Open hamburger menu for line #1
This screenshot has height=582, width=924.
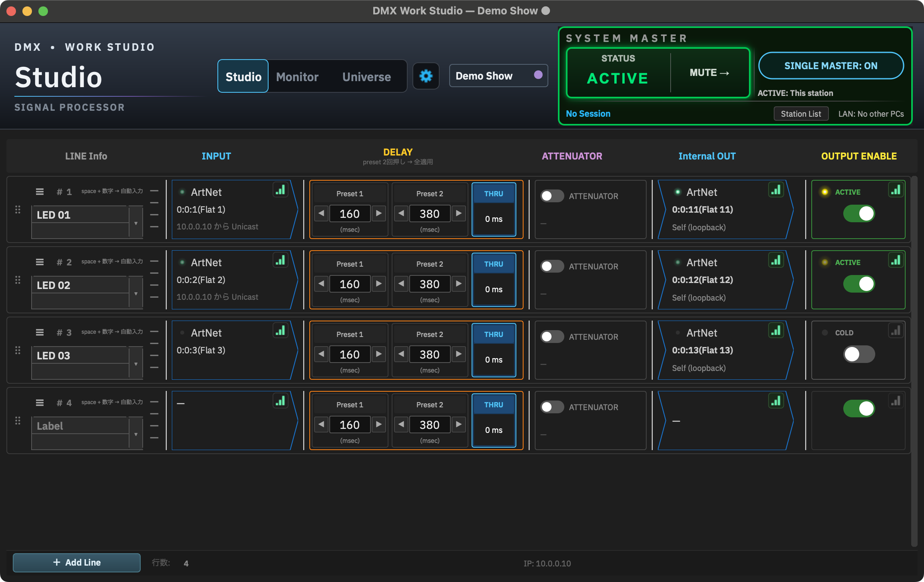coord(40,192)
